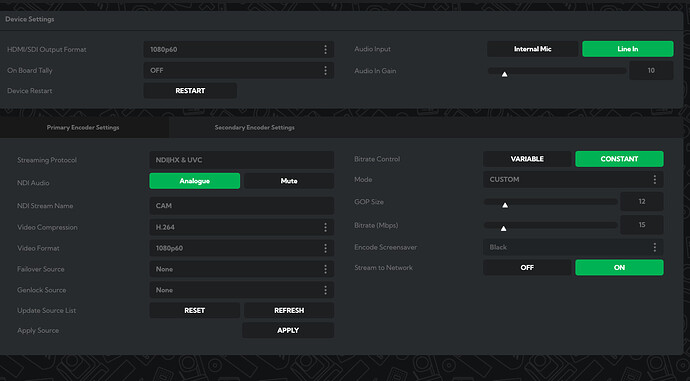690x381 pixels.
Task: Click the NDI Stream Name label
Action: (x=45, y=206)
